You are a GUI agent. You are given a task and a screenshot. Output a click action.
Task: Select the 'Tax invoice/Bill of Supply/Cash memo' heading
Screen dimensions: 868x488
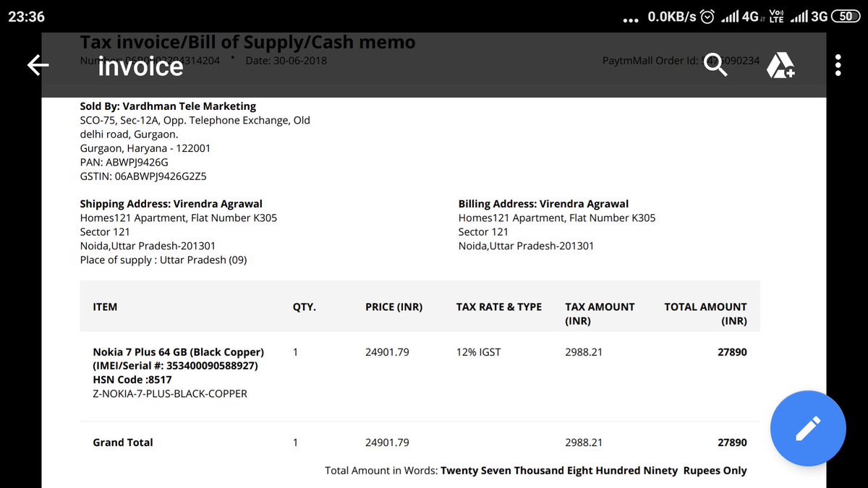[x=247, y=42]
